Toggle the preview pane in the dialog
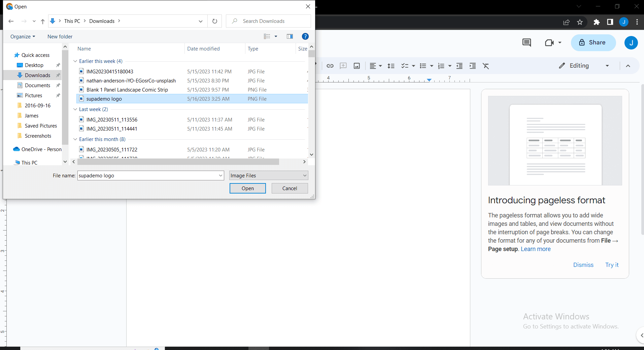Screen dimensions: 644x350 [290, 36]
